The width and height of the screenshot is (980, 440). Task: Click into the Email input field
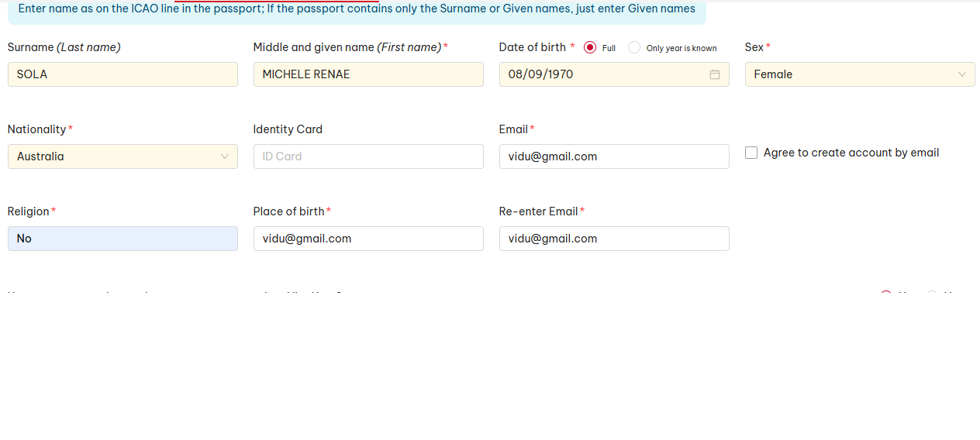pos(614,156)
